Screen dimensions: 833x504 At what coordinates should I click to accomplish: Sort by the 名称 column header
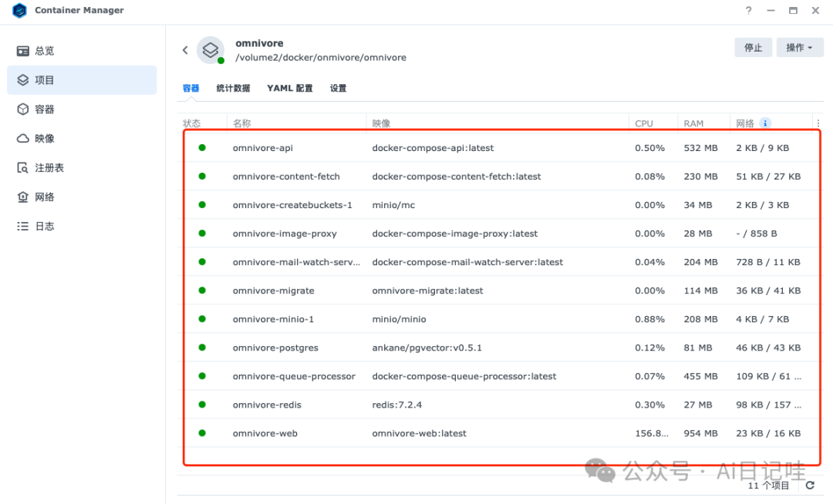tap(241, 123)
